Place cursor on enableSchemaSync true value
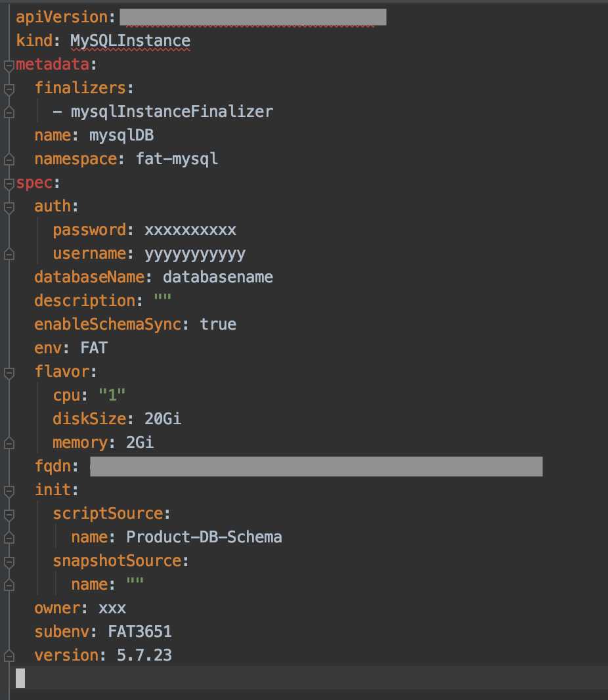The height and width of the screenshot is (700, 608). coord(218,324)
